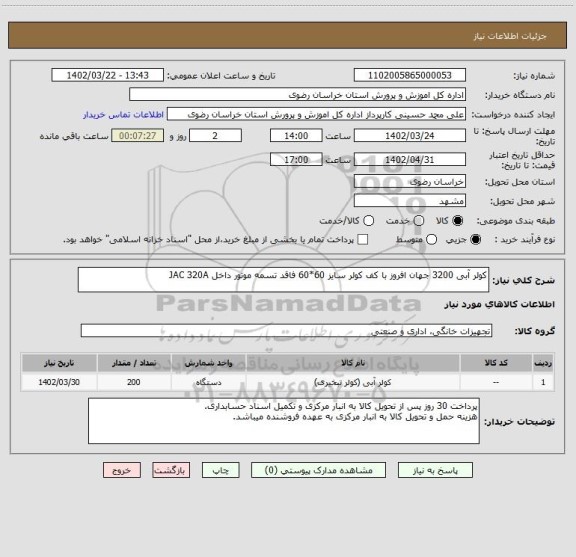576x557 pixels.
Task: Click the need number field 1102005865000053
Action: tap(410, 75)
